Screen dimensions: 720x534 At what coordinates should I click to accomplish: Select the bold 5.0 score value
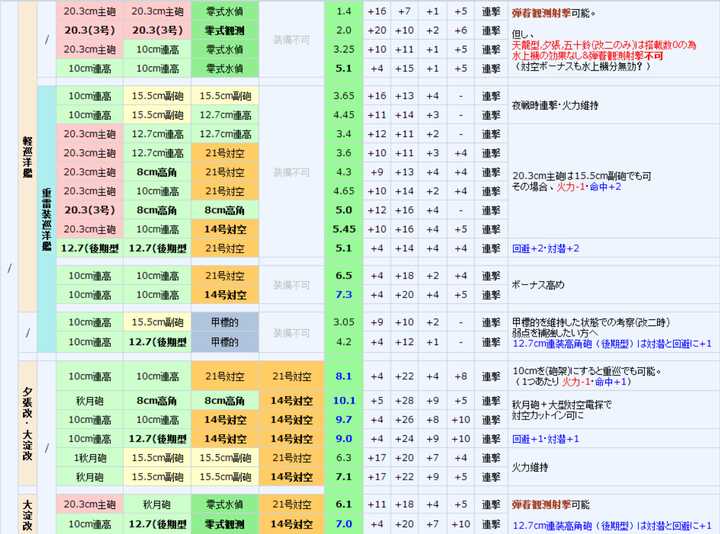pos(343,210)
